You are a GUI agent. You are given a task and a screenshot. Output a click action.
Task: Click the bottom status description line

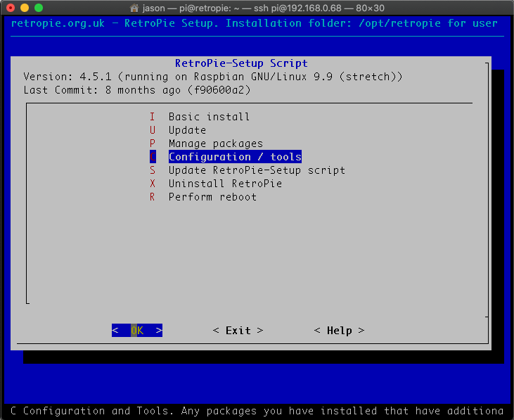pyautogui.click(x=257, y=411)
